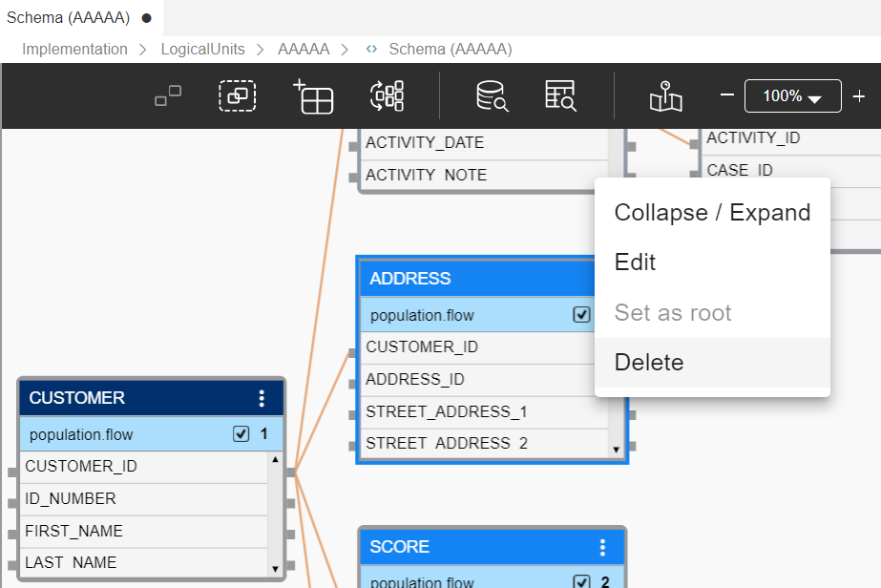Click the group selected tables icon

tap(237, 96)
